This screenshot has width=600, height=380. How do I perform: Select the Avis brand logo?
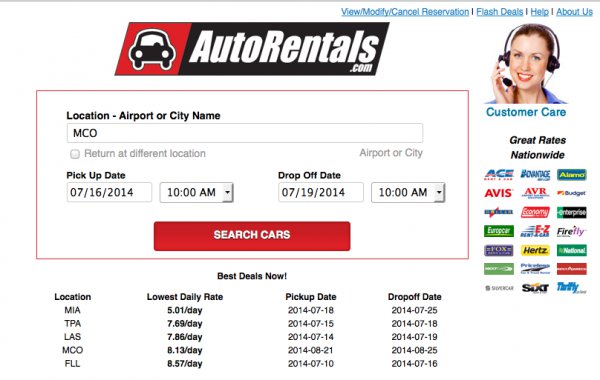(498, 193)
